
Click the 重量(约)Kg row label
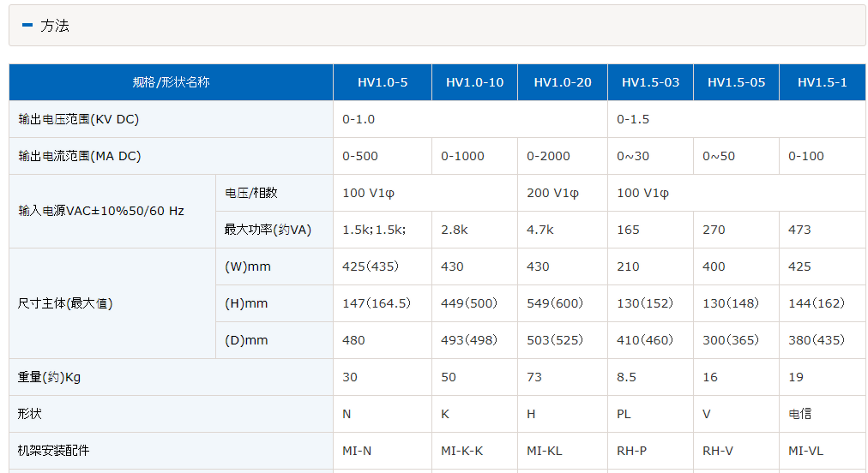tap(49, 377)
